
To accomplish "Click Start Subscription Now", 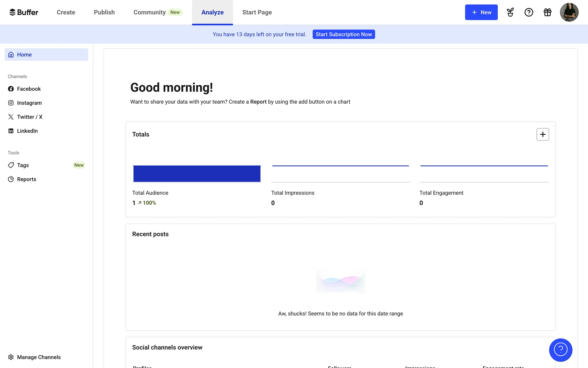I will point(344,34).
